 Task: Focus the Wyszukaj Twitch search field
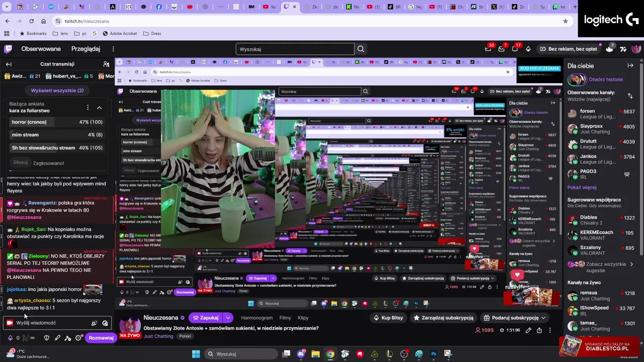pyautogui.click(x=295, y=49)
